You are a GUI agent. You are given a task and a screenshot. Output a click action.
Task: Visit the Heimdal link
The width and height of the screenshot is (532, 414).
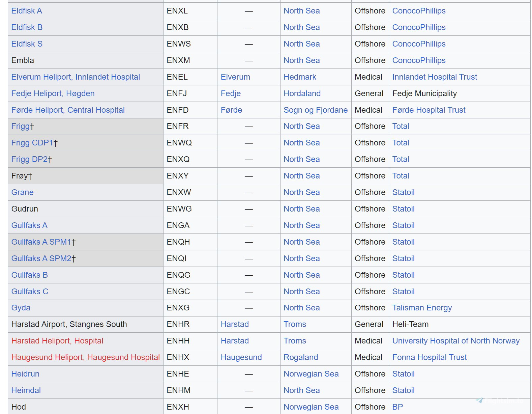pyautogui.click(x=26, y=390)
